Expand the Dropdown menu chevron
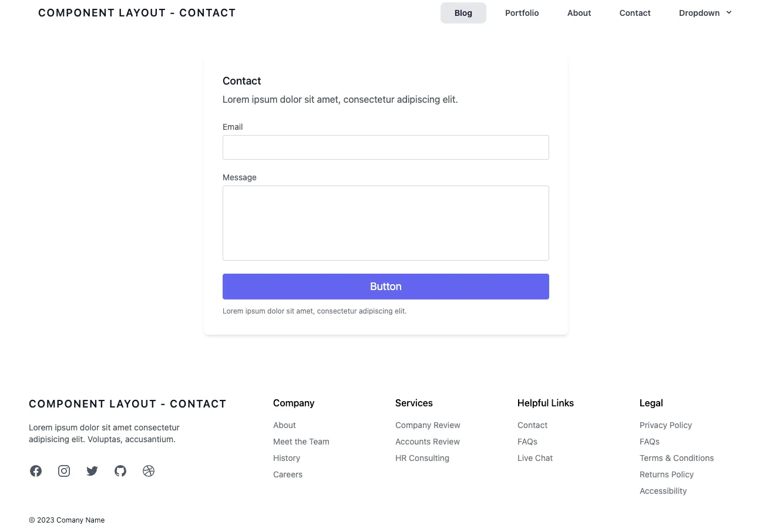 click(729, 12)
